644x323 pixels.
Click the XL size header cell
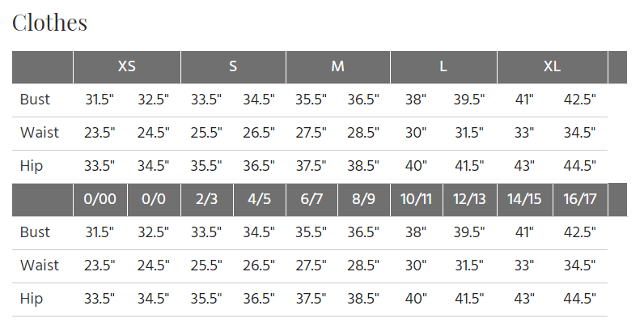553,67
